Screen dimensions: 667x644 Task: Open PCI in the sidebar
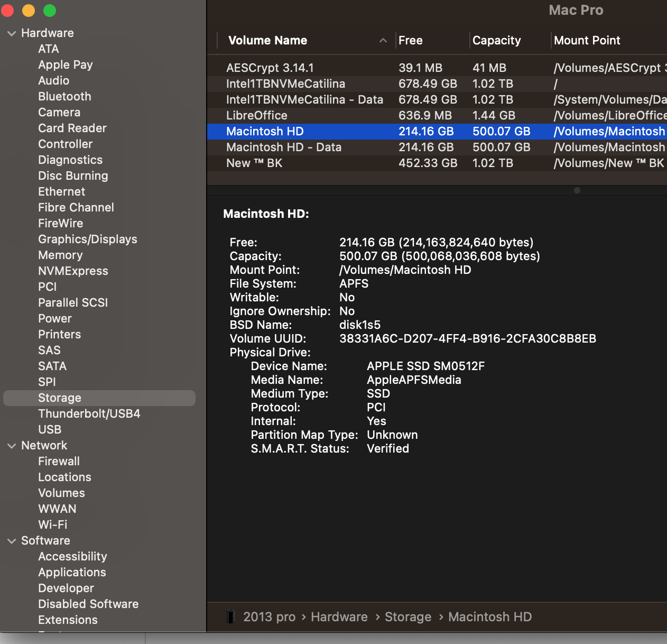click(x=48, y=287)
